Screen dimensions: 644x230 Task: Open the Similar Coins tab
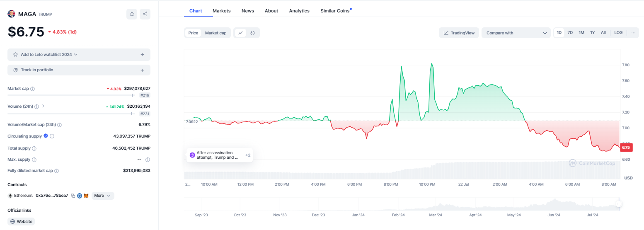pos(335,11)
